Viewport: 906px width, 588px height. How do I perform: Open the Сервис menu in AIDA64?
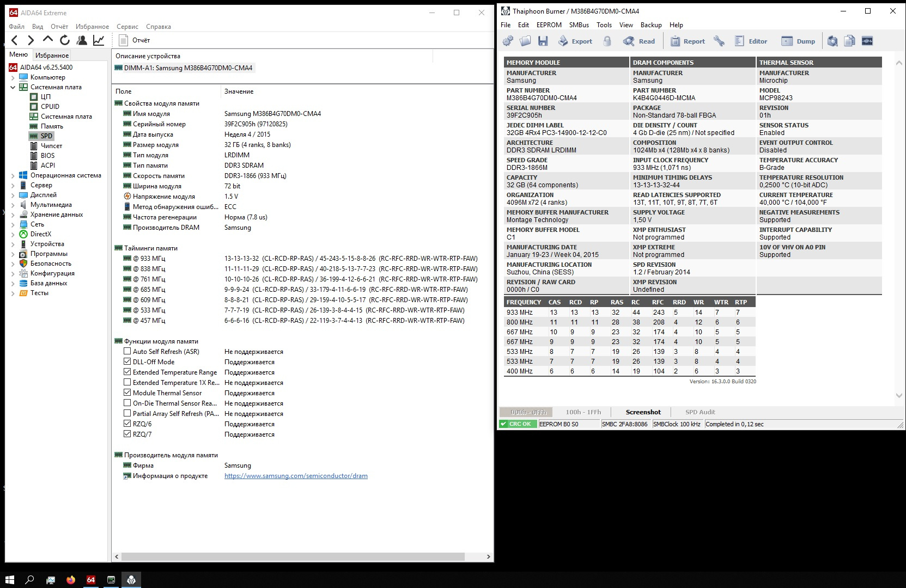127,27
